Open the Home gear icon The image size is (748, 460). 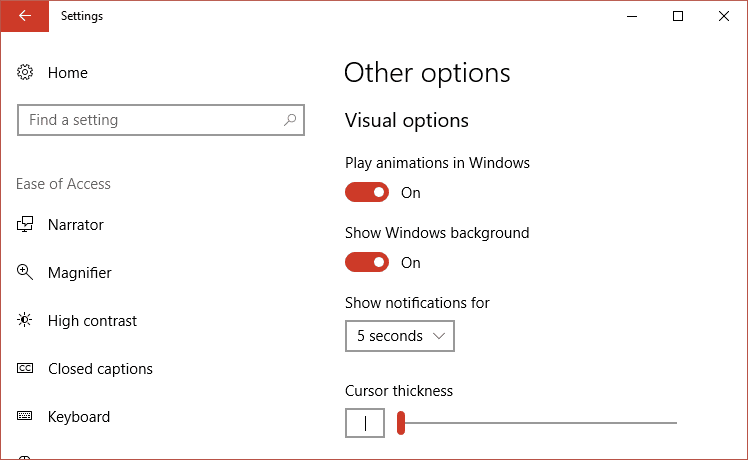point(25,72)
